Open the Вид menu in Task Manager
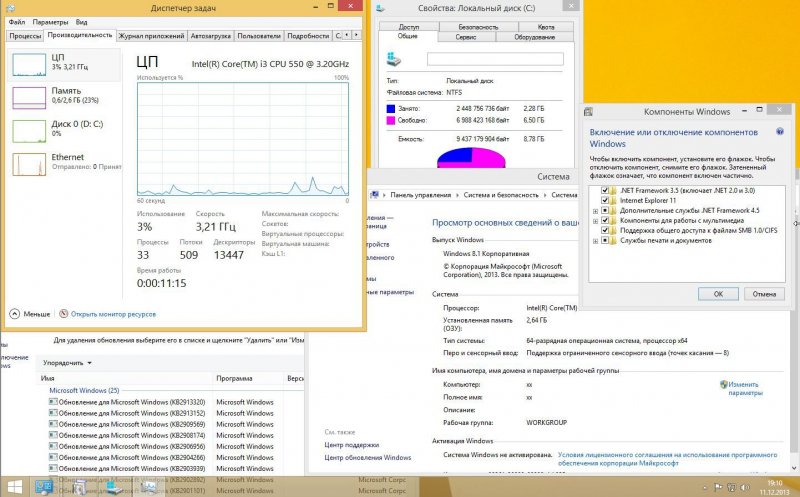This screenshot has height=497, width=800. 82,22
